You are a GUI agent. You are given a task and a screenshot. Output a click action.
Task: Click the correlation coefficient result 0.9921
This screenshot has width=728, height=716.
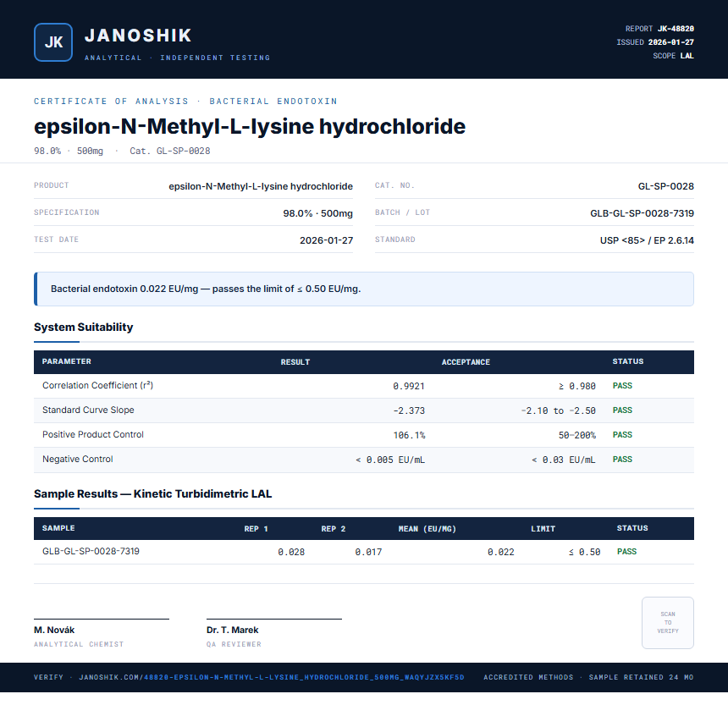point(409,386)
